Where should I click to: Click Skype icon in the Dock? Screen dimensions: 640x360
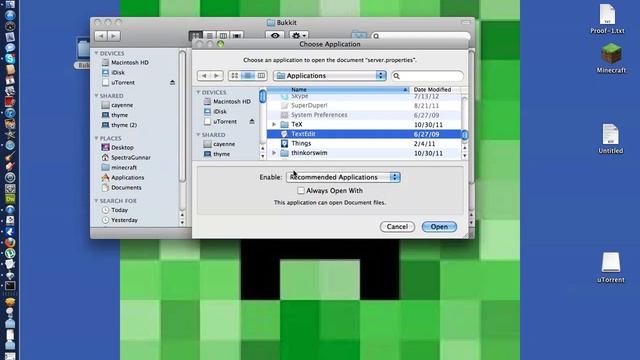10,58
